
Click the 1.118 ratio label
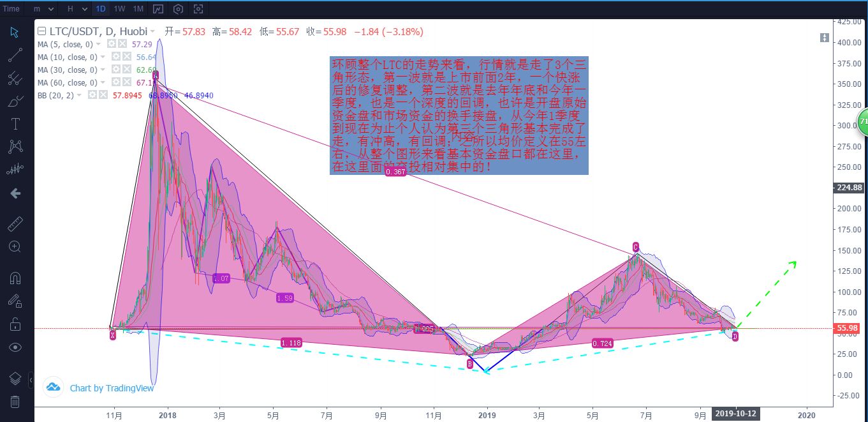point(291,343)
